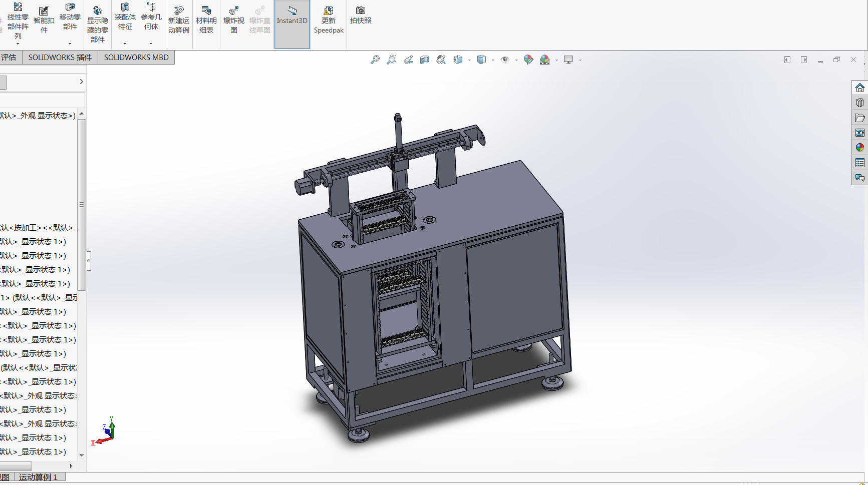Open the Design Library task pane icon
868x485 pixels.
pos(860,103)
